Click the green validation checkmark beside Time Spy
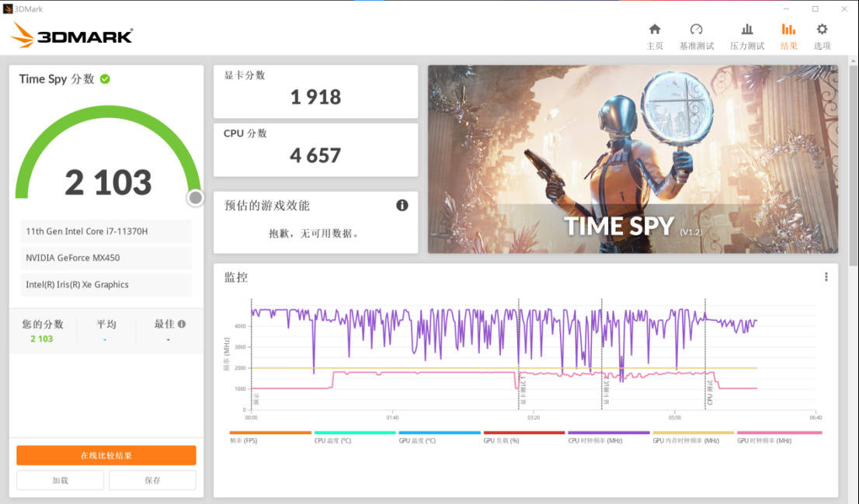This screenshot has height=504, width=859. [105, 79]
